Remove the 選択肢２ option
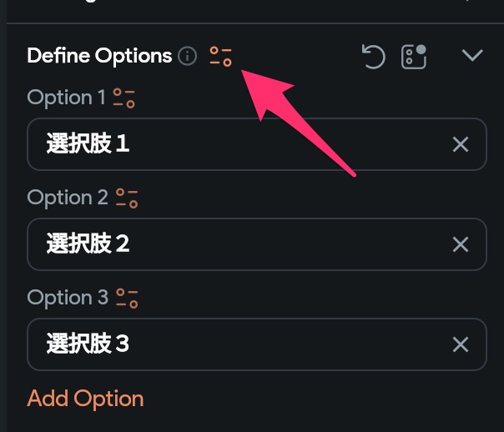This screenshot has width=504, height=432. pos(460,244)
